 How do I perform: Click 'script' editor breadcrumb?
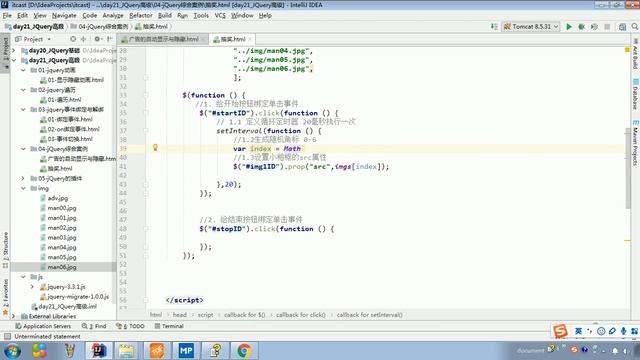click(x=205, y=315)
